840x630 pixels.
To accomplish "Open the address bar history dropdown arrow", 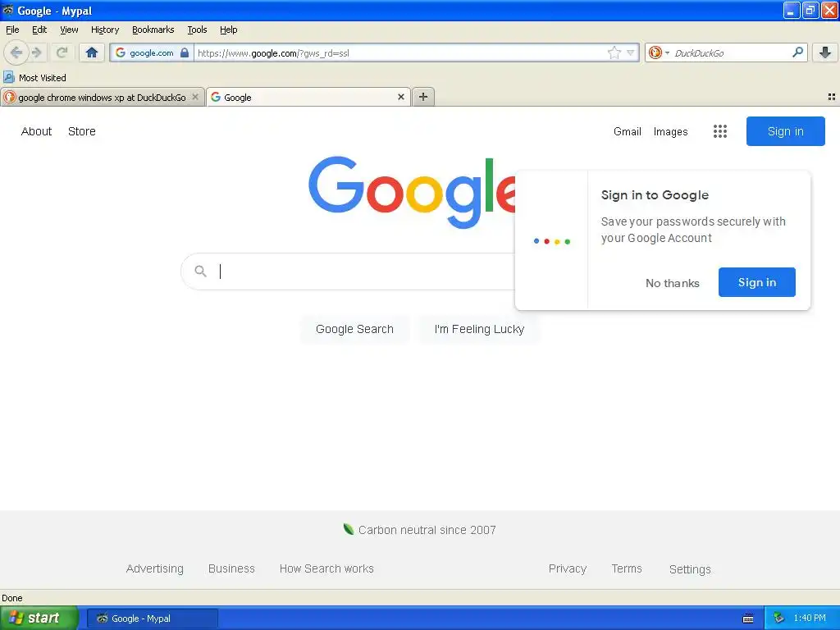I will pyautogui.click(x=631, y=52).
